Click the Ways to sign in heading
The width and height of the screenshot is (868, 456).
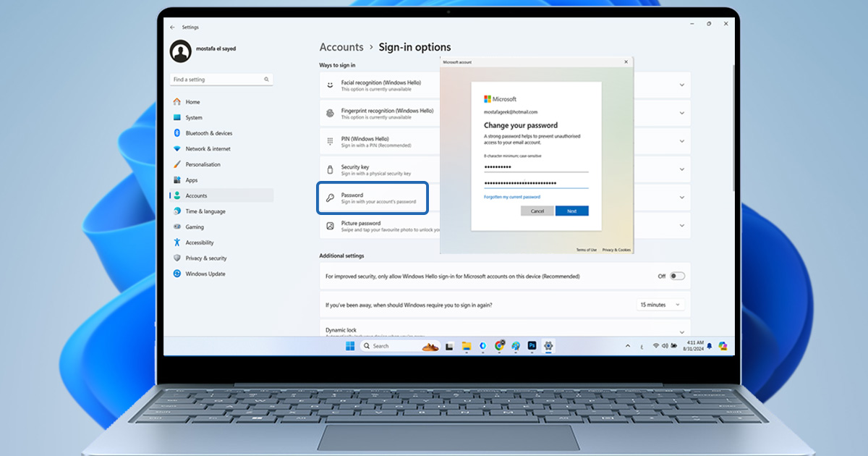tap(338, 65)
